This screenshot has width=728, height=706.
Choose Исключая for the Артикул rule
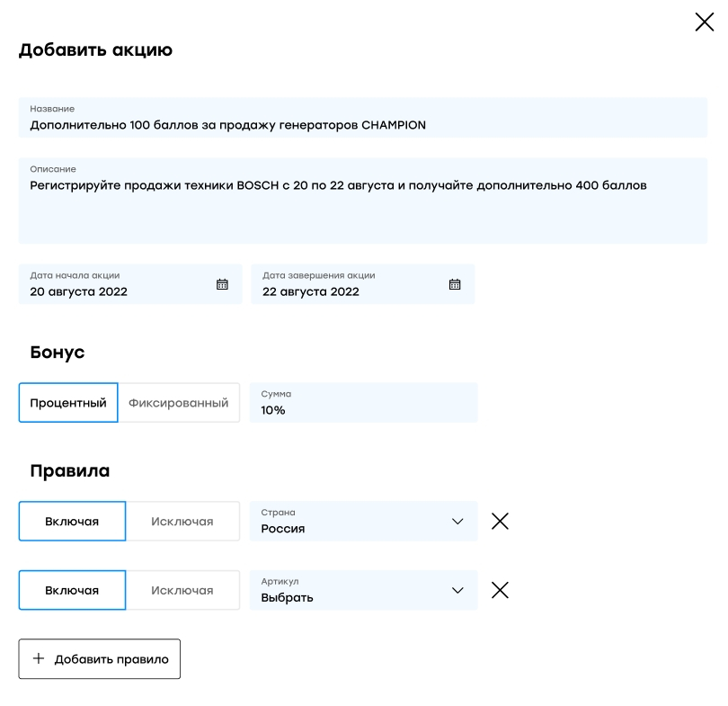click(x=182, y=590)
